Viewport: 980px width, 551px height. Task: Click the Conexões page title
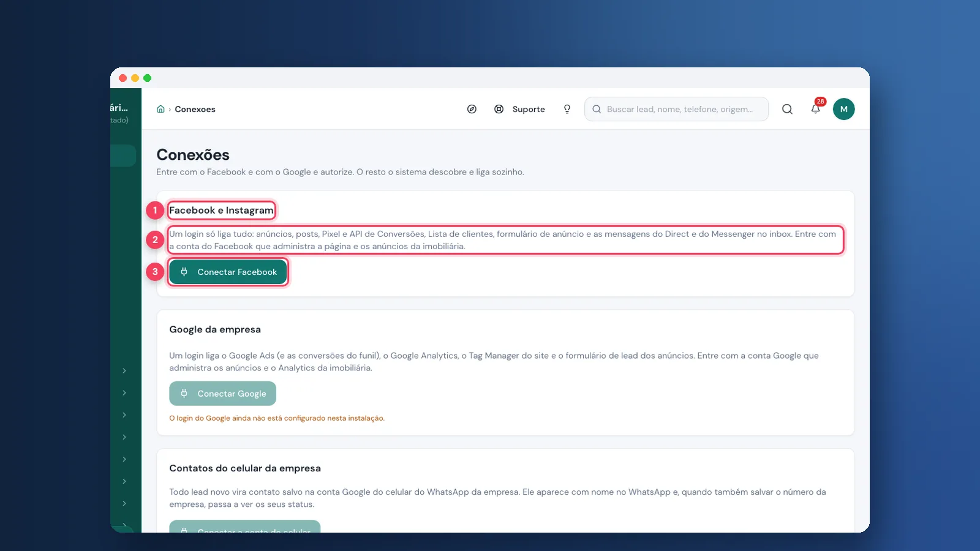[193, 155]
